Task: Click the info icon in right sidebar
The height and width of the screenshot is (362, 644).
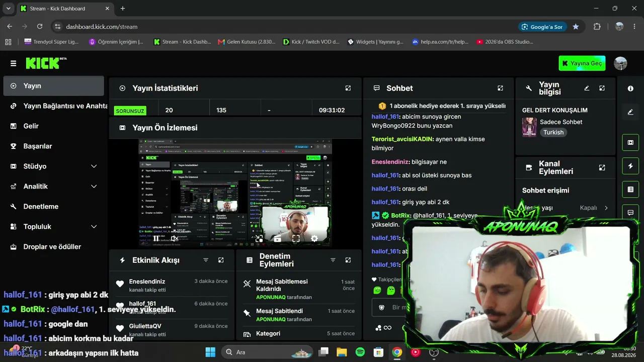Action: point(630,88)
